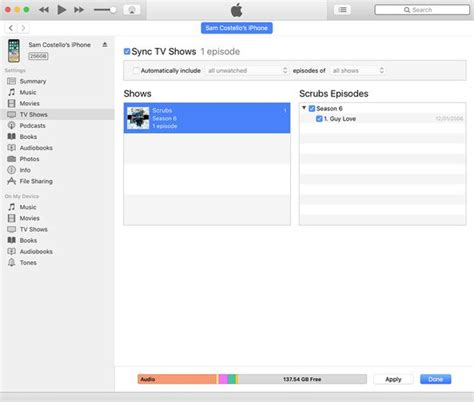Click the rewind playback button
The height and width of the screenshot is (402, 474).
44,10
